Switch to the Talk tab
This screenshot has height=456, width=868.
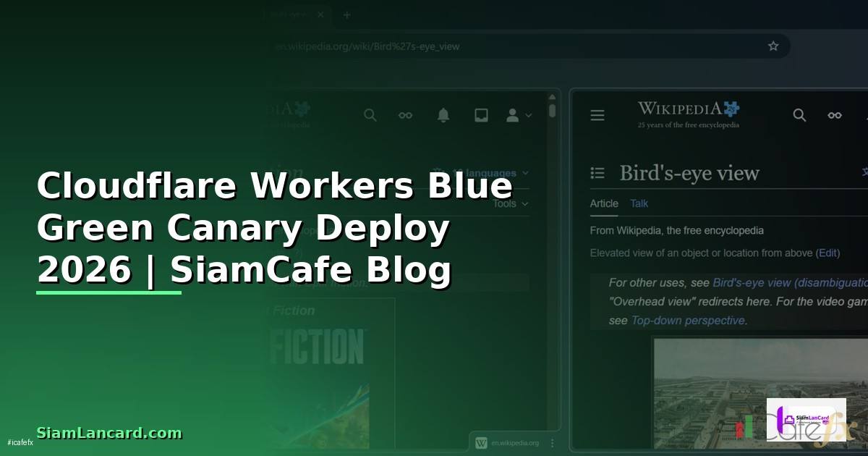[639, 203]
